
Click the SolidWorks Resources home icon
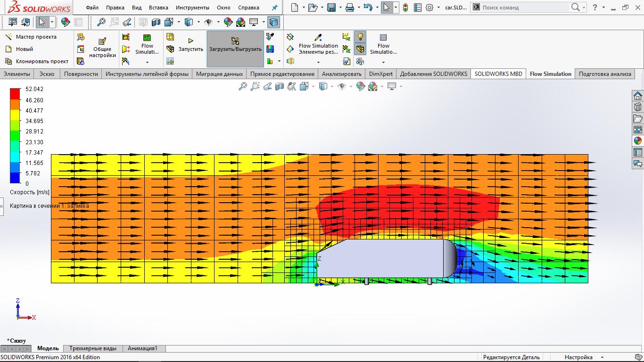point(638,96)
